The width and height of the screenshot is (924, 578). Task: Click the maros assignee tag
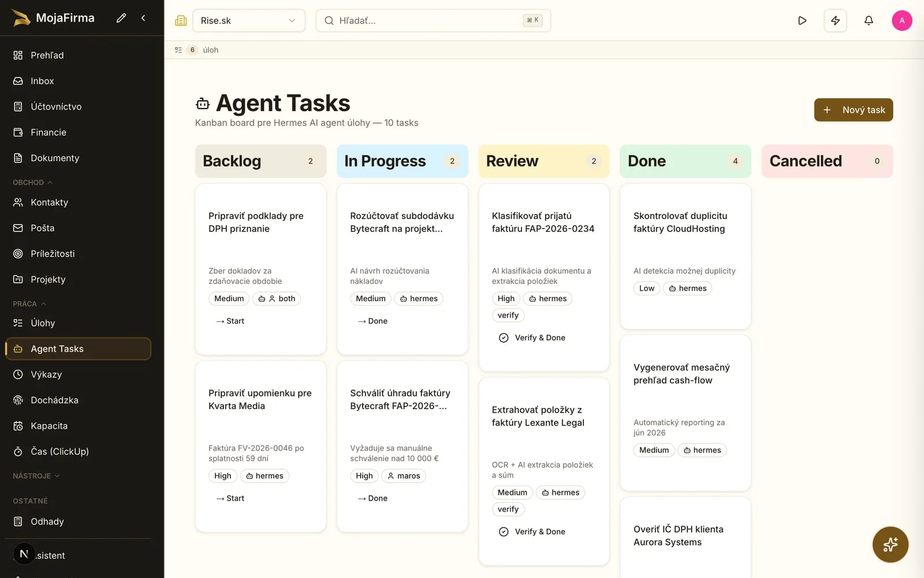[x=403, y=476]
